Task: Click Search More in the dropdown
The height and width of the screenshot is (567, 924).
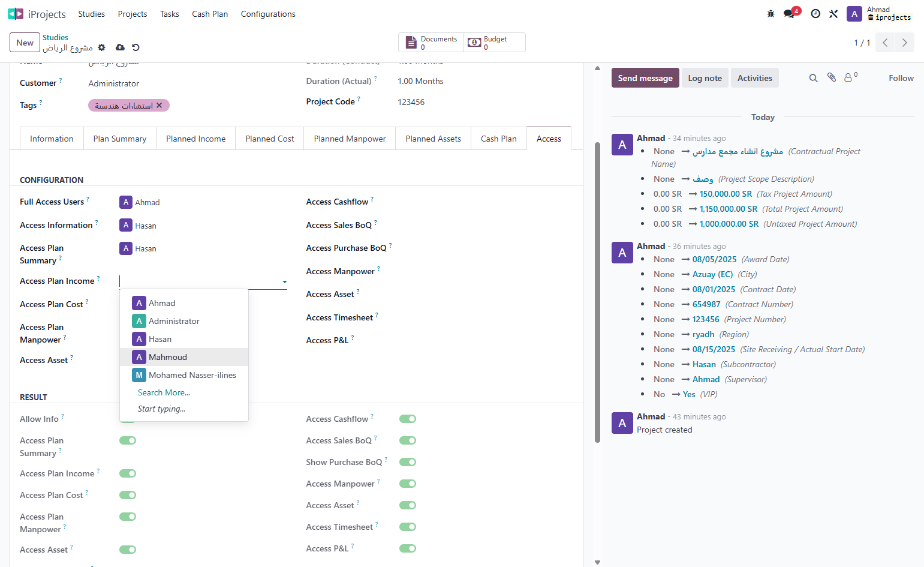Action: 164,392
